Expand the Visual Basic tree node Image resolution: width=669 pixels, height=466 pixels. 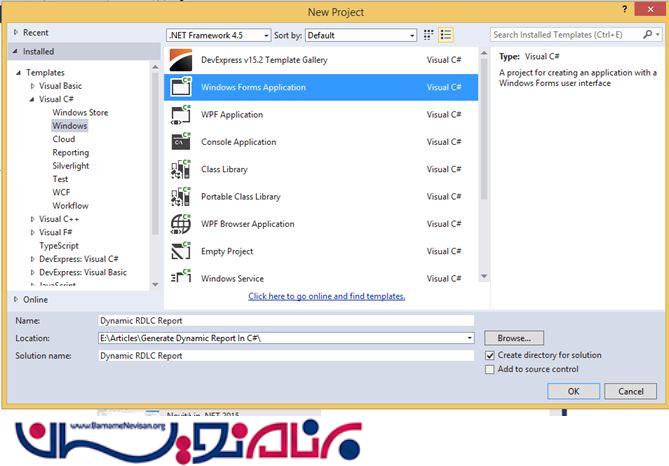tap(32, 86)
